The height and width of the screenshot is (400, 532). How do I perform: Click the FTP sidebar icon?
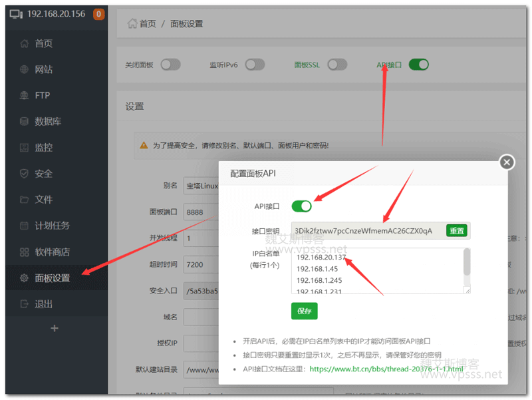24,95
